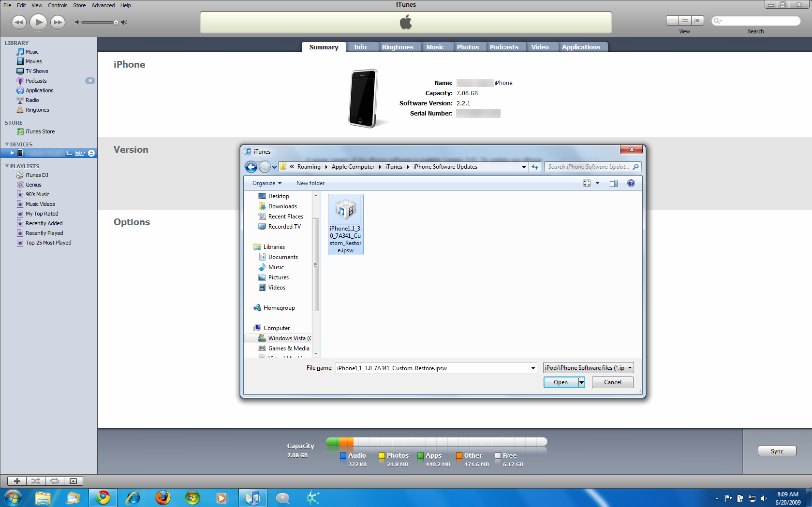This screenshot has height=507, width=812.
Task: Click the shuffle icon at bottom left
Action: click(35, 481)
